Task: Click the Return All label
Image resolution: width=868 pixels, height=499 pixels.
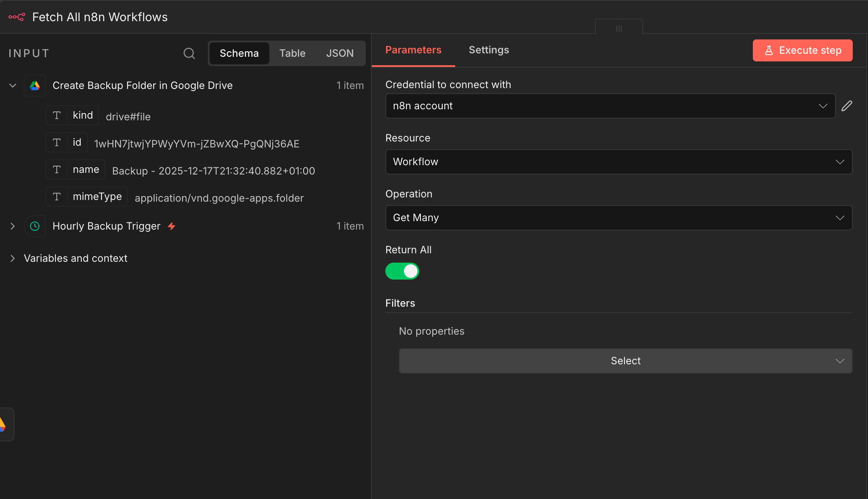Action: (409, 250)
